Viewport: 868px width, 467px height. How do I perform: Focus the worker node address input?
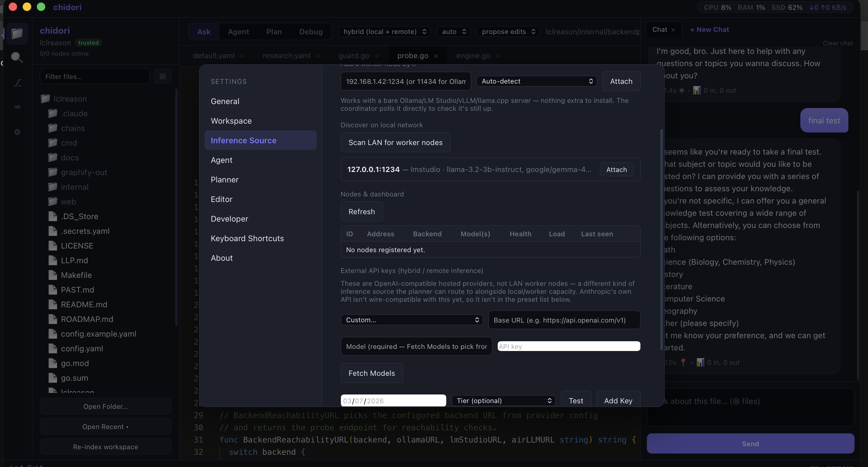click(x=406, y=81)
